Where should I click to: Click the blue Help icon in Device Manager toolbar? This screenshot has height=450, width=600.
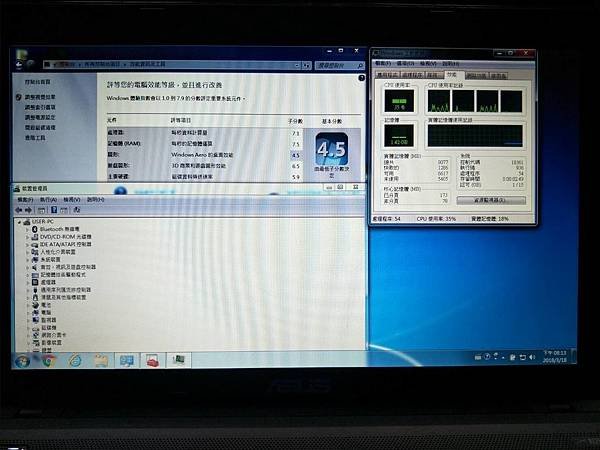[x=54, y=210]
